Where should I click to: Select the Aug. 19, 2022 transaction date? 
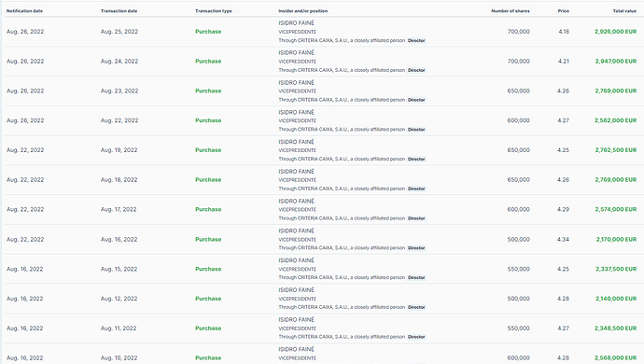click(119, 150)
